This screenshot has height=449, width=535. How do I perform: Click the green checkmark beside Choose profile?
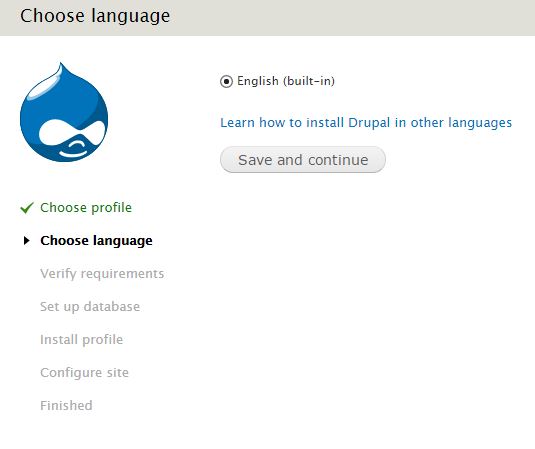click(x=27, y=208)
